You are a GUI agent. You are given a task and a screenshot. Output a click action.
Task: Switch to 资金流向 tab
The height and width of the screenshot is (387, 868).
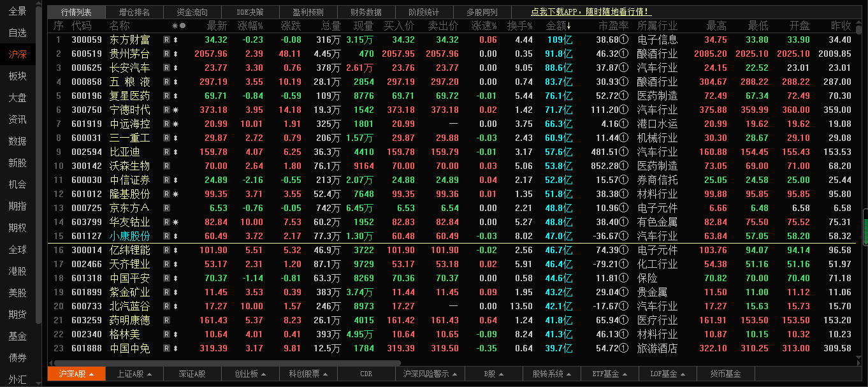[x=192, y=12]
